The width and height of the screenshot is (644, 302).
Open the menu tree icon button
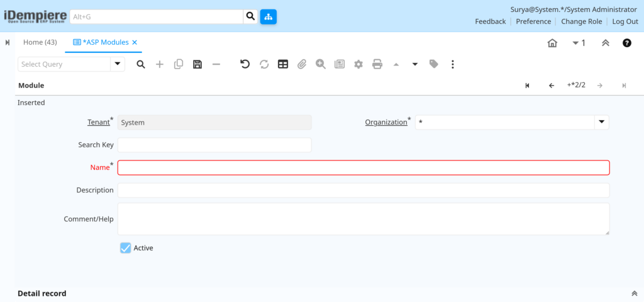(268, 16)
